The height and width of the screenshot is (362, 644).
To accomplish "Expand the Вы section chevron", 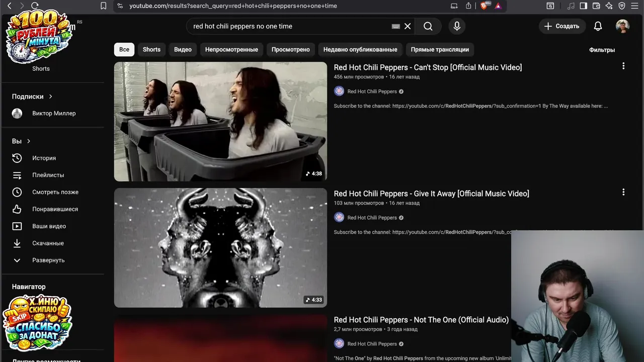I will point(29,141).
